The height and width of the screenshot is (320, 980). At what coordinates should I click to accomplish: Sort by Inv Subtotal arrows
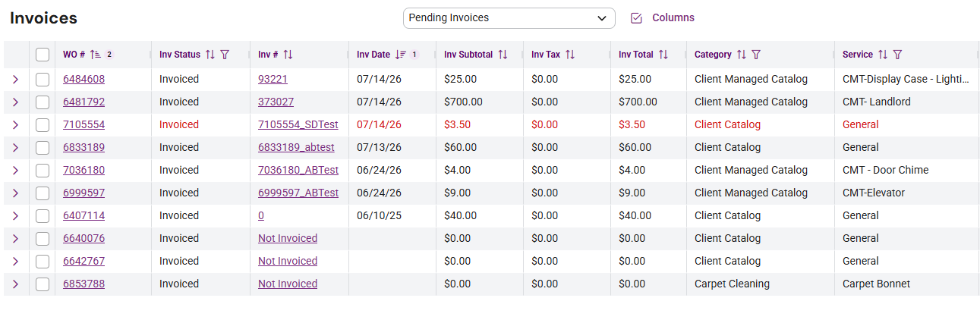[503, 55]
